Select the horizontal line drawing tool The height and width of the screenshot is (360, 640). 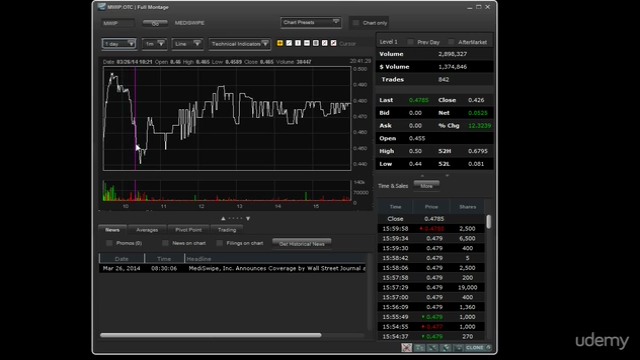[307, 43]
